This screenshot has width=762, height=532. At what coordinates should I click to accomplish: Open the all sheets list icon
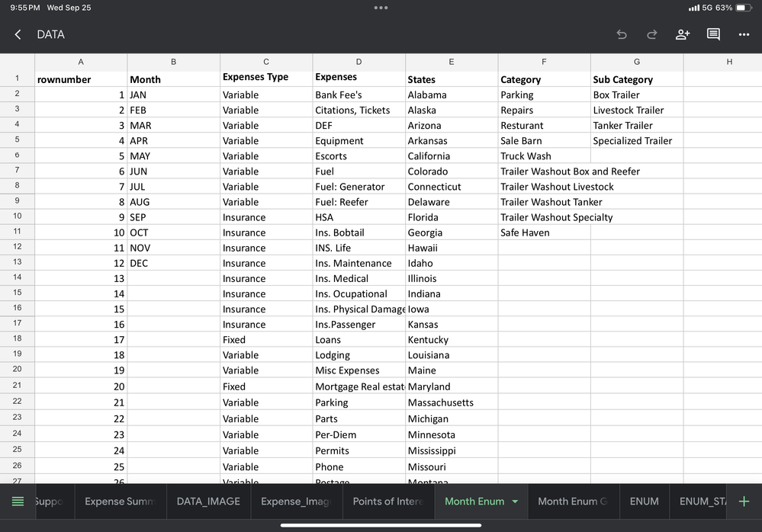click(x=18, y=502)
